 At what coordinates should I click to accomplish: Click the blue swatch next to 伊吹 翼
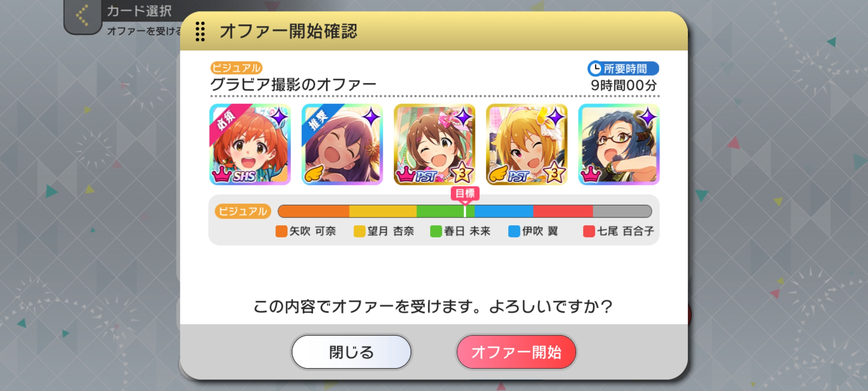click(x=514, y=231)
